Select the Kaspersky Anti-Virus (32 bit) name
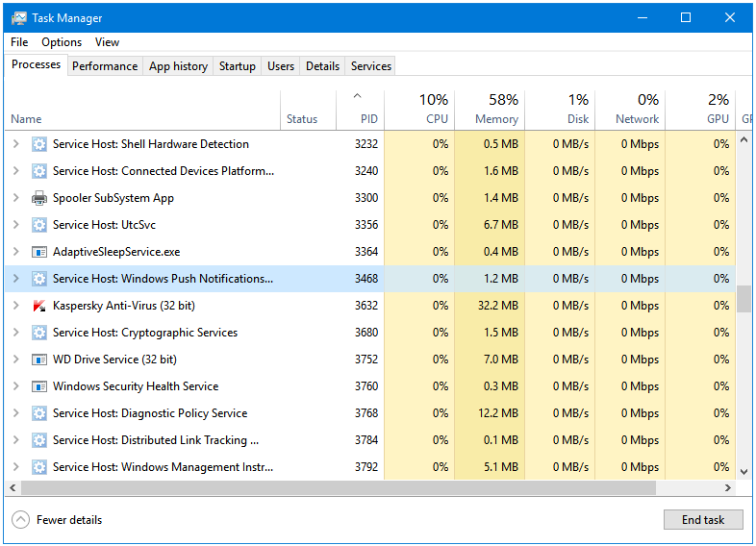756x546 pixels. [x=124, y=306]
